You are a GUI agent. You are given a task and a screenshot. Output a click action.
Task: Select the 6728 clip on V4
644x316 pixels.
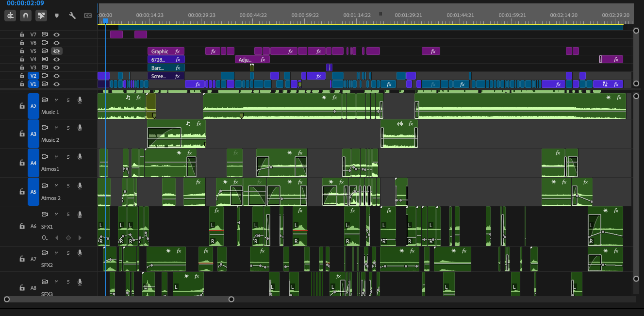point(166,59)
